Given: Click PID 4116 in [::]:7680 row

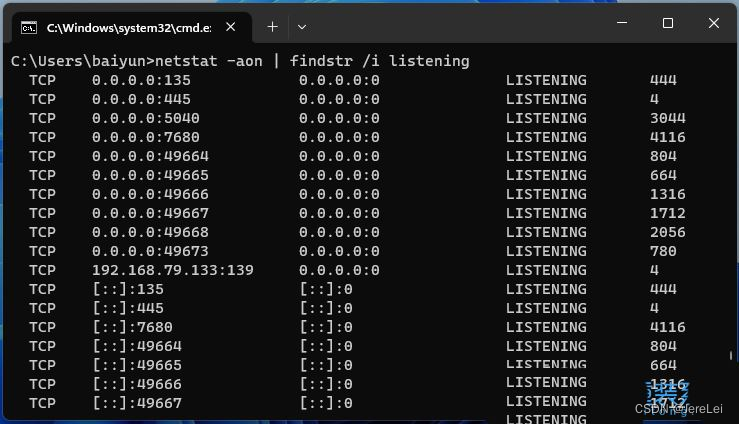Looking at the screenshot, I should pyautogui.click(x=668, y=327).
